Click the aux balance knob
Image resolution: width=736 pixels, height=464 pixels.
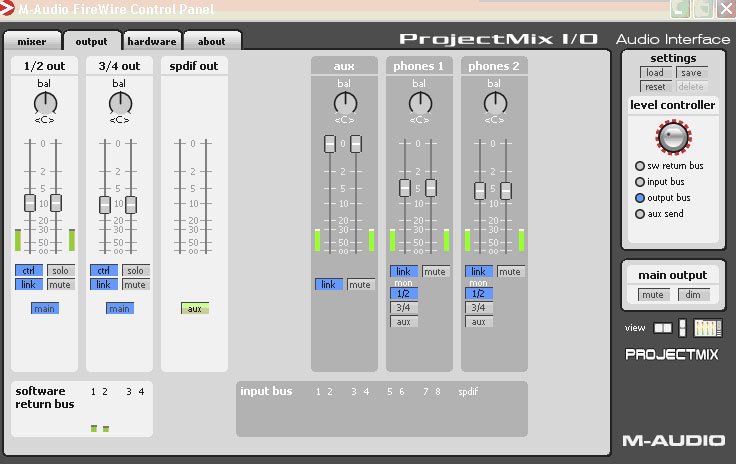tap(345, 103)
